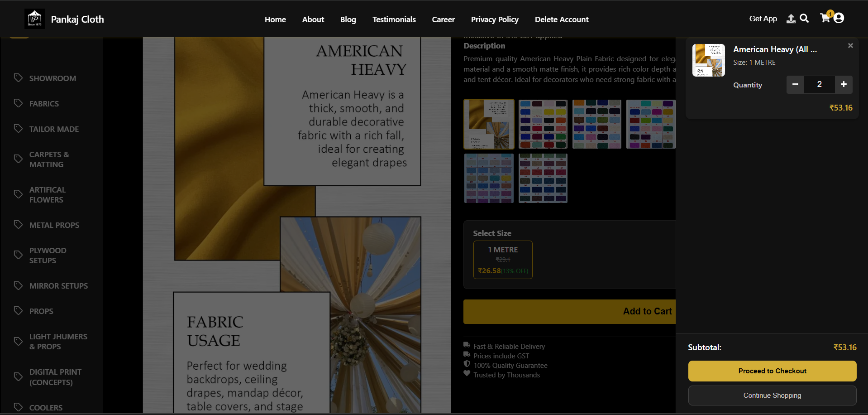Viewport: 868px width, 415px height.
Task: Select the third color chart thumbnail
Action: 597,124
